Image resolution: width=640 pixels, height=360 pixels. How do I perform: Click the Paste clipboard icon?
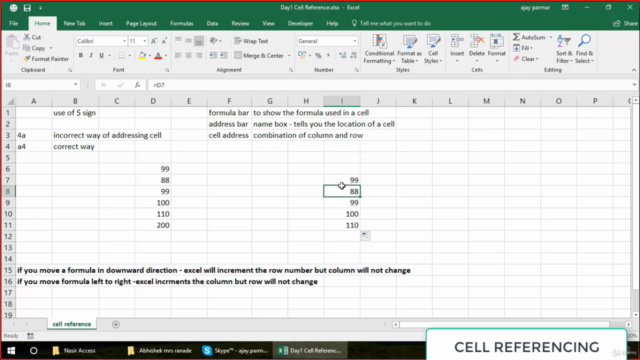12,42
